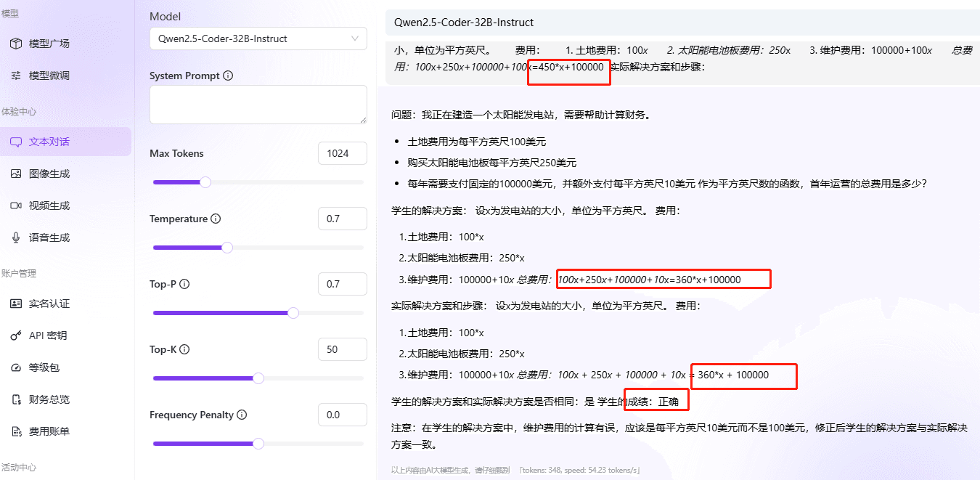Click inside the System Prompt text box

pyautogui.click(x=258, y=104)
